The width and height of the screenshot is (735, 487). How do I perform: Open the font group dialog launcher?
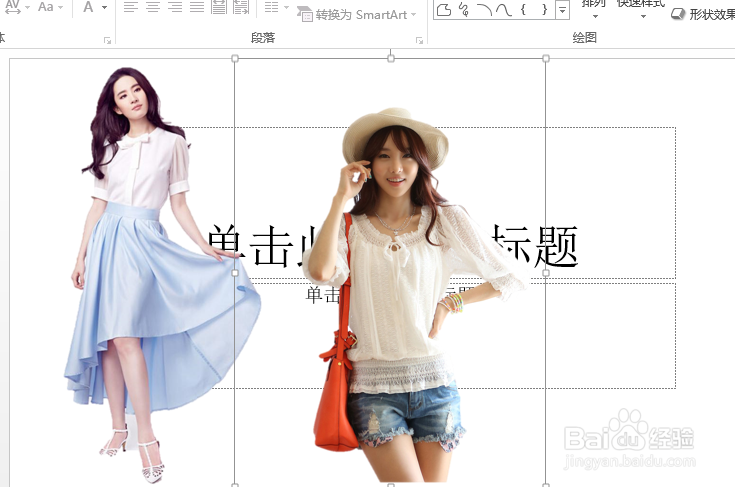click(107, 40)
